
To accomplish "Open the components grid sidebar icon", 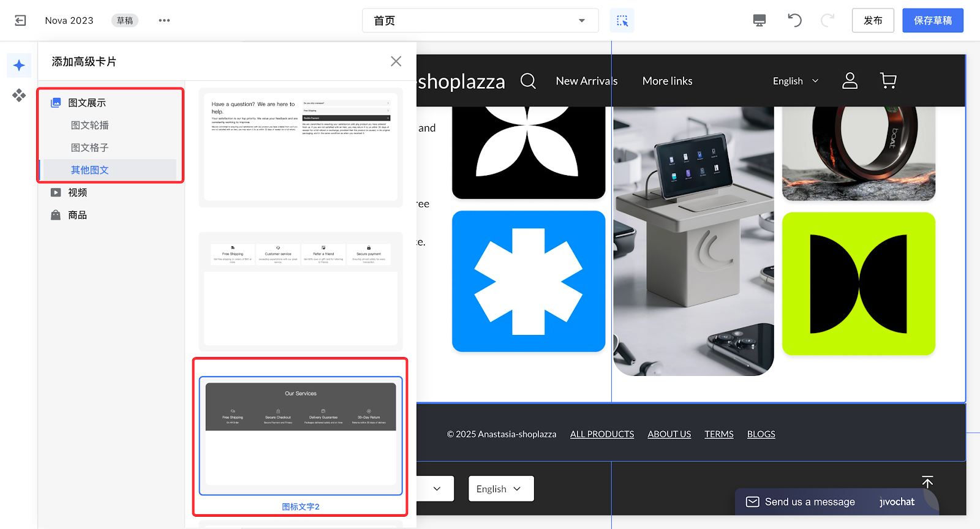I will pos(19,95).
